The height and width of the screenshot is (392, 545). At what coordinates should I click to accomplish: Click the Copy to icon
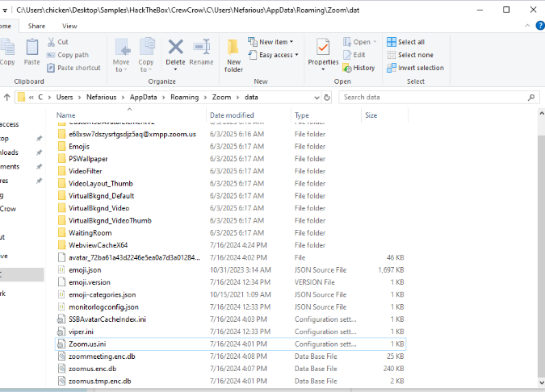(x=148, y=47)
